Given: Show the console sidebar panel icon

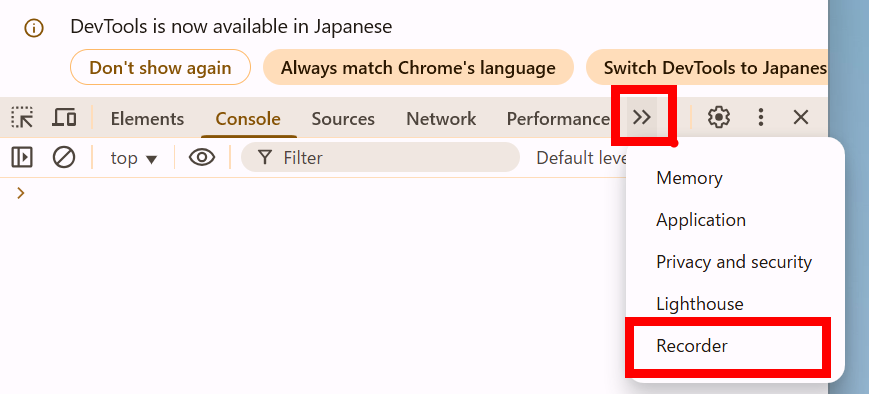Looking at the screenshot, I should pos(22,158).
